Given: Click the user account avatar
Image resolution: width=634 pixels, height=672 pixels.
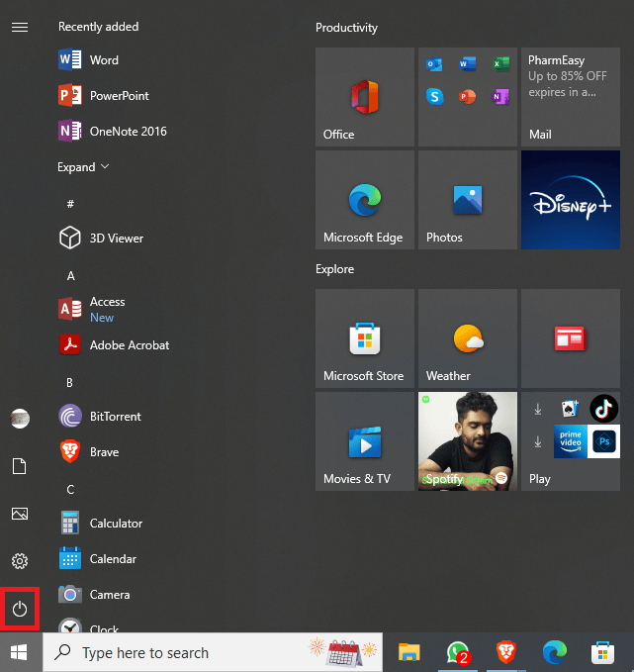Looking at the screenshot, I should point(20,419).
